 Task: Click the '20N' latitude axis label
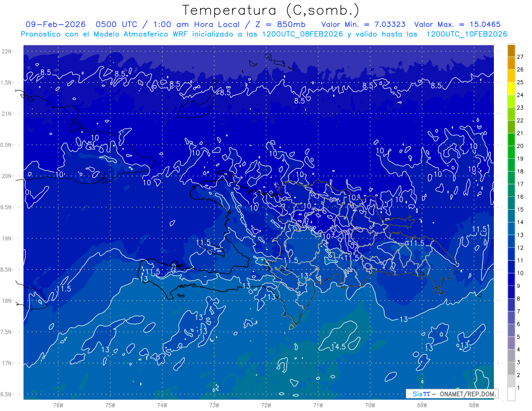(7, 176)
